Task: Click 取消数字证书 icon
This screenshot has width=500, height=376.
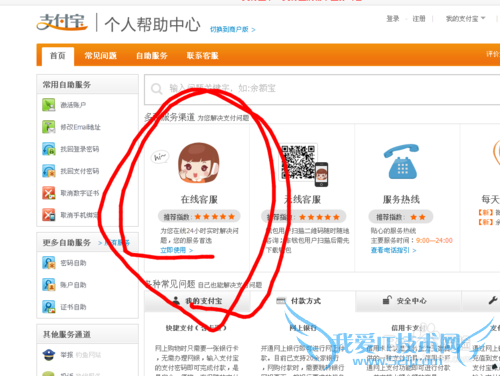Action: (x=49, y=193)
